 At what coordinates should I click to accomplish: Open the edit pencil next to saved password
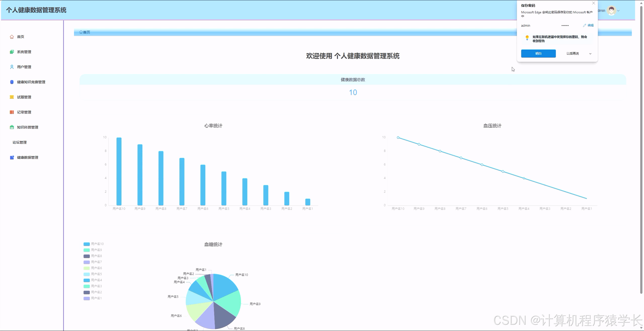tap(584, 25)
